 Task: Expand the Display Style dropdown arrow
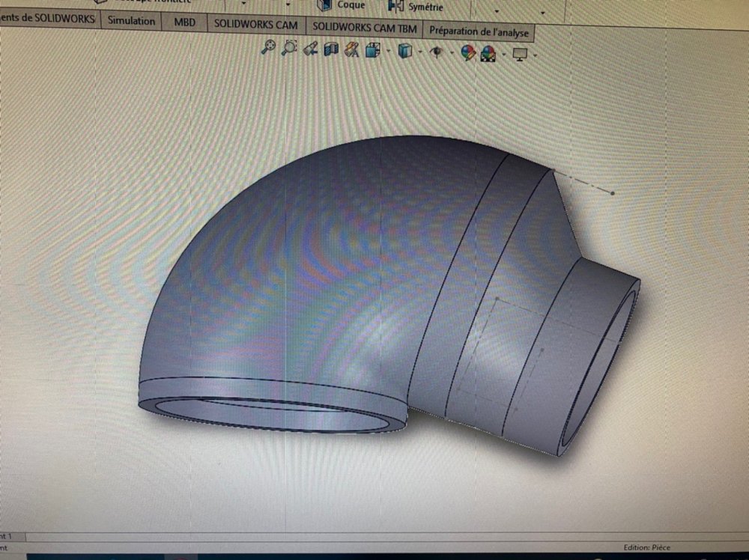tap(420, 52)
